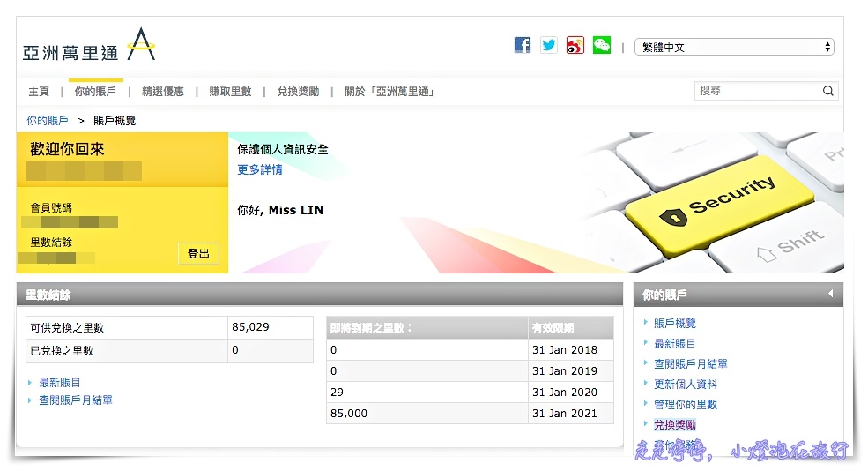Click the 登出 logout button
Screen dimensions: 868x471
198,254
